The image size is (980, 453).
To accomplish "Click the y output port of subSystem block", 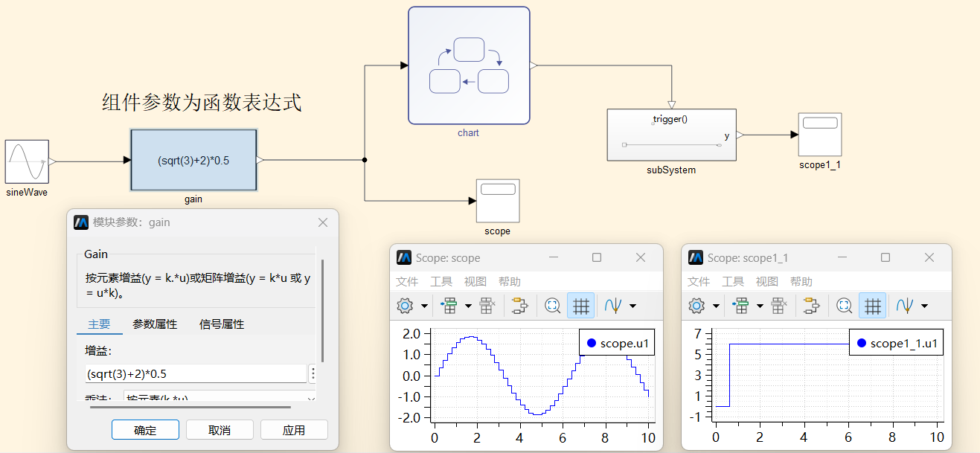I will [740, 135].
